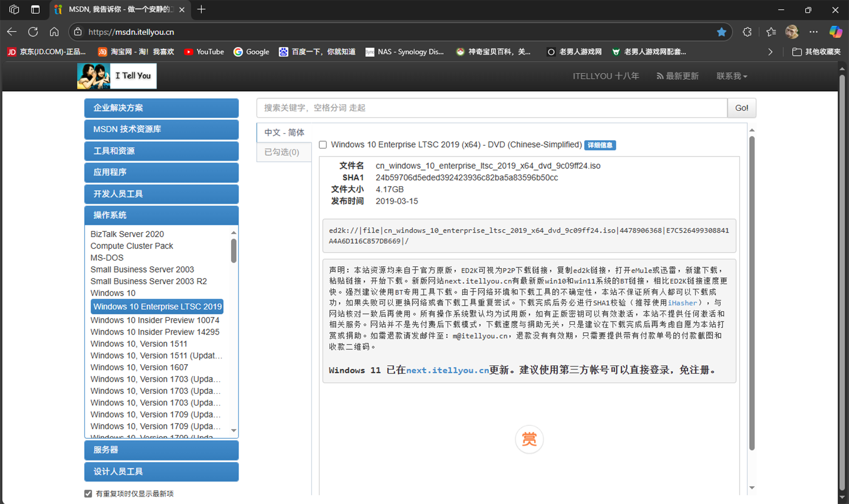Open the 神奇宝贝百科 bookmark
Screen dimensions: 849x504
[493, 52]
